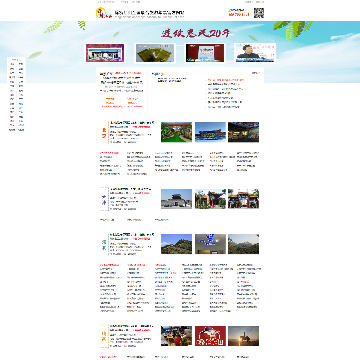Open the red poster with white horse emblem

(210, 336)
